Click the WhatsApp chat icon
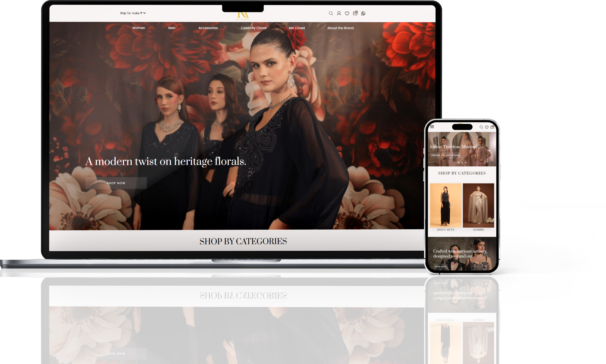 [x=363, y=13]
